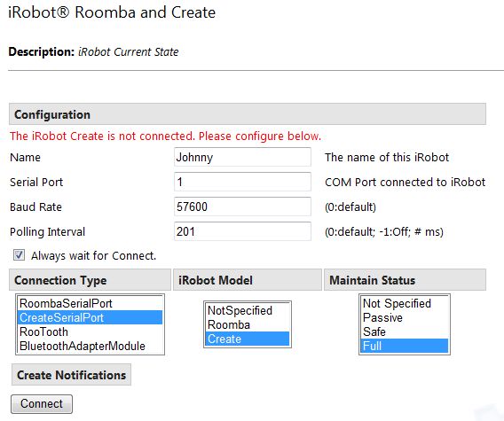Choose Roomba as iRobot model
This screenshot has width=504, height=421.
[x=248, y=324]
